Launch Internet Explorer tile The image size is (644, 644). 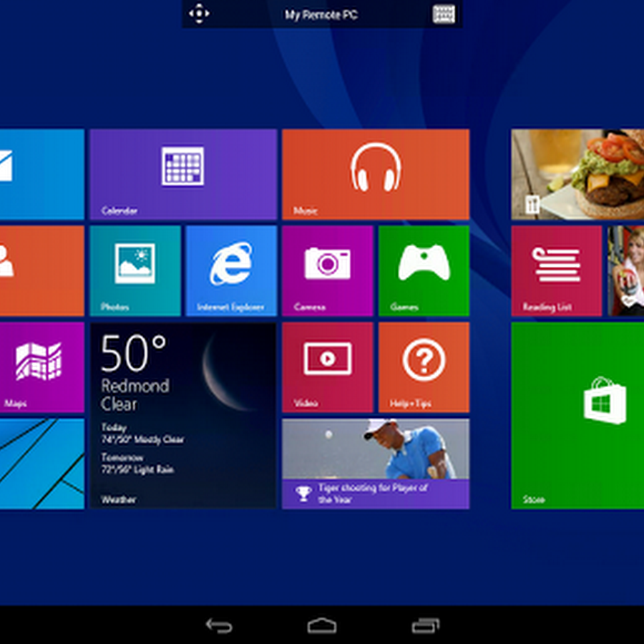231,270
